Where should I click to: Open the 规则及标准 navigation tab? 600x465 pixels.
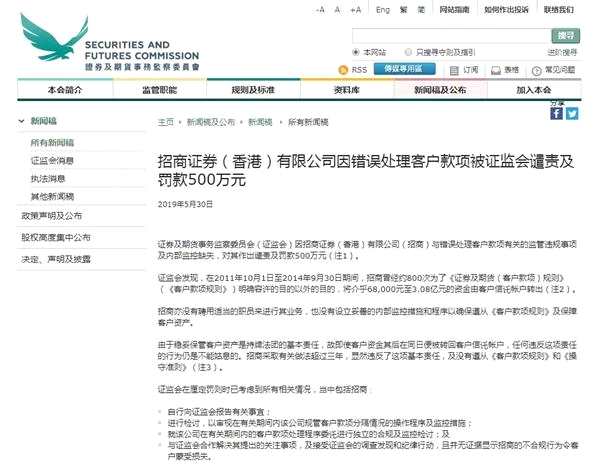[253, 90]
